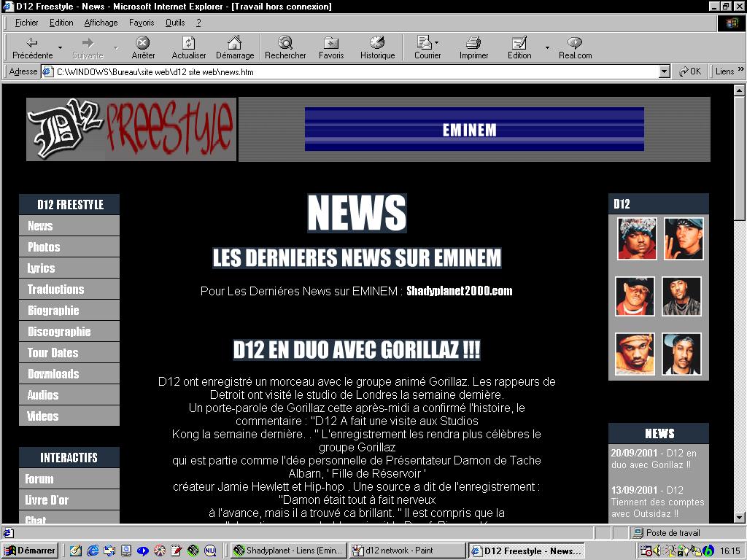Image resolution: width=747 pixels, height=560 pixels.
Task: Open the Affichage menu
Action: pyautogui.click(x=101, y=23)
